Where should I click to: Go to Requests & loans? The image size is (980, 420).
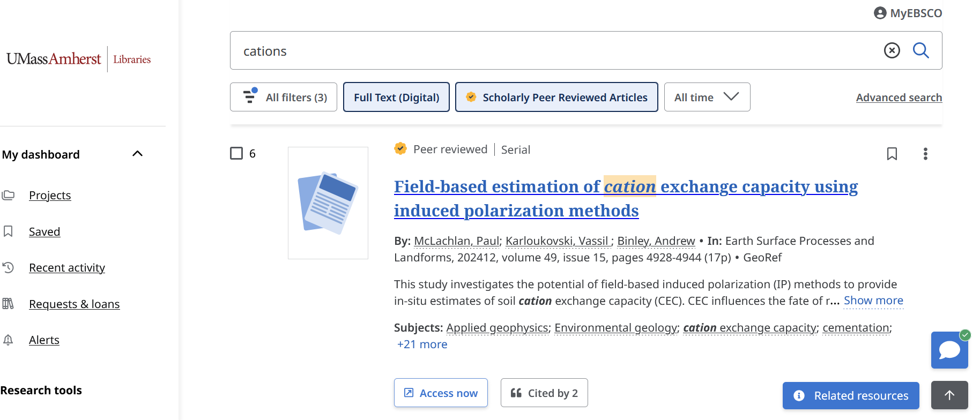tap(74, 304)
